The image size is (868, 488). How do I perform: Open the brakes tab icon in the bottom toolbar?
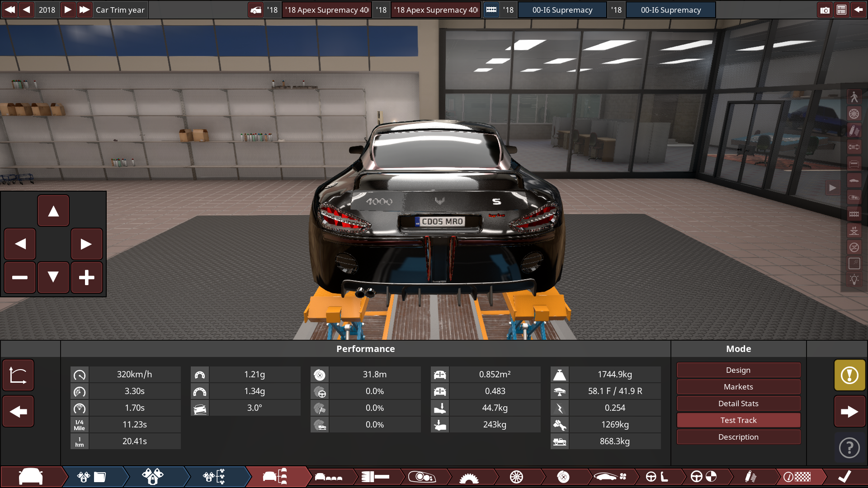pyautogui.click(x=563, y=477)
